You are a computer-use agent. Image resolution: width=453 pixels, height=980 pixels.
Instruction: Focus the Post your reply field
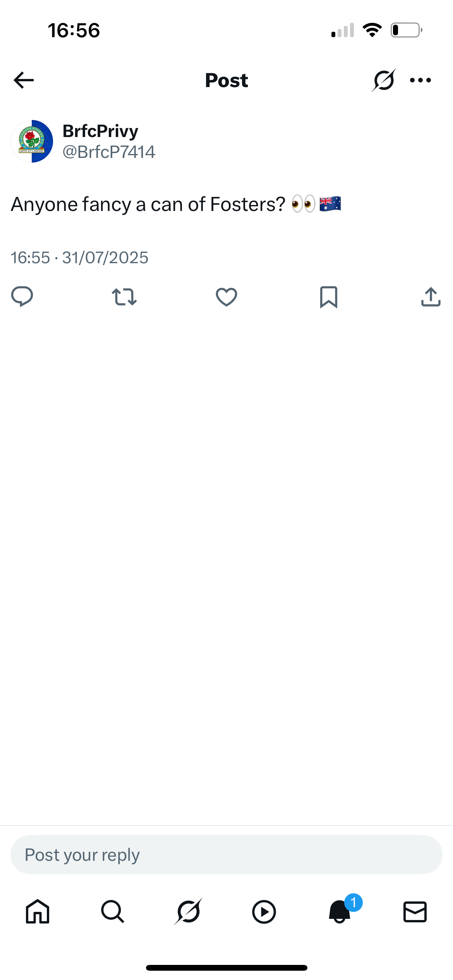pos(226,855)
